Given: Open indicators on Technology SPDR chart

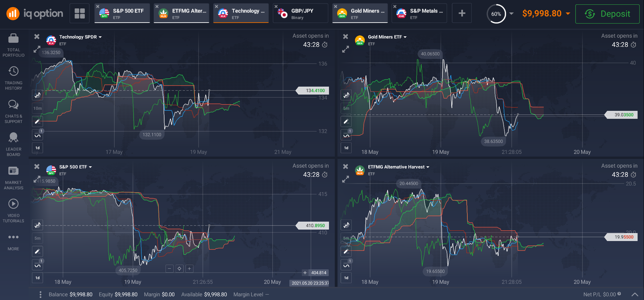Looking at the screenshot, I should [37, 135].
